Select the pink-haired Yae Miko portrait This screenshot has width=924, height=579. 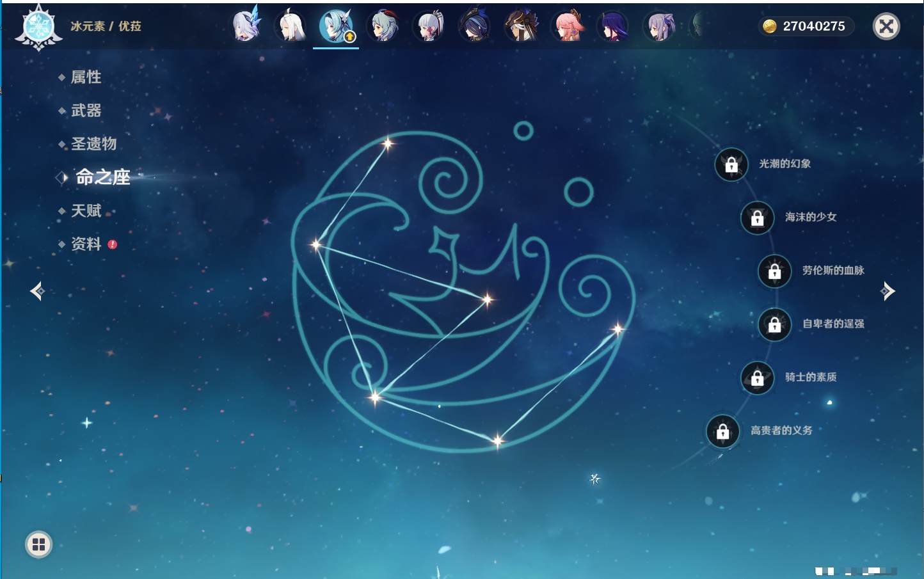pyautogui.click(x=568, y=26)
